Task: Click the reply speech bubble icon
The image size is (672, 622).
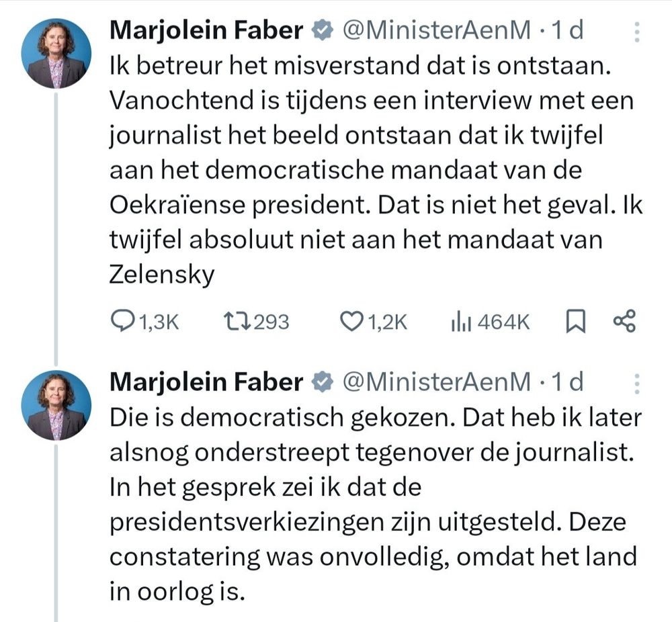Action: (124, 322)
